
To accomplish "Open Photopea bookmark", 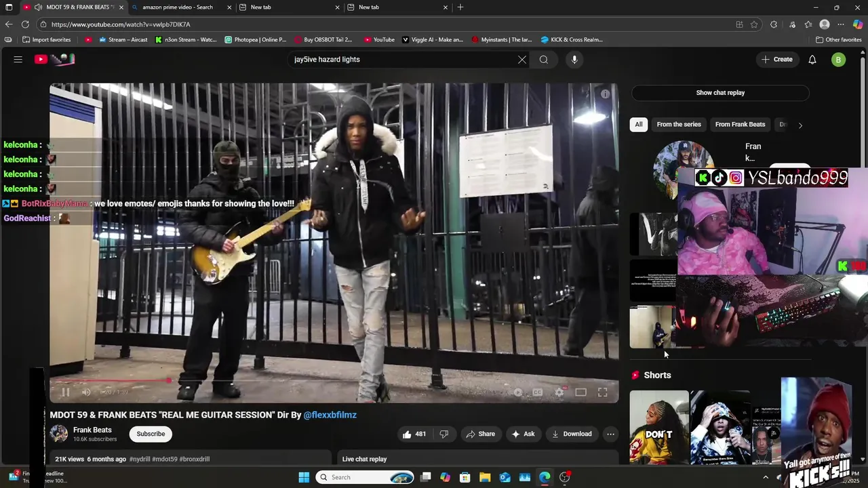I will (256, 40).
